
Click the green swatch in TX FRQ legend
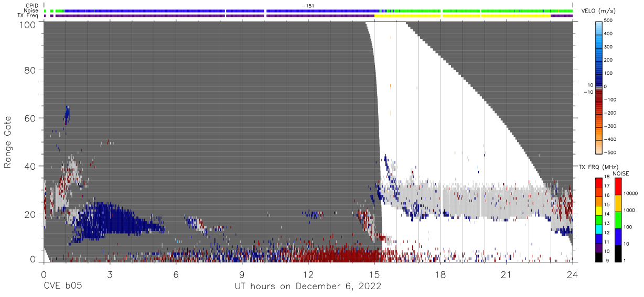(x=598, y=219)
